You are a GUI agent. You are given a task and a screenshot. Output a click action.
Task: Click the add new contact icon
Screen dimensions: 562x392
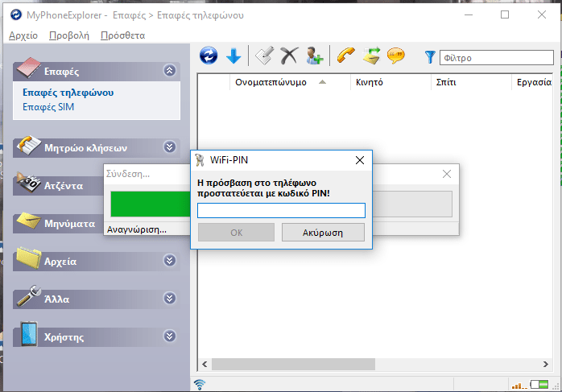pos(314,56)
